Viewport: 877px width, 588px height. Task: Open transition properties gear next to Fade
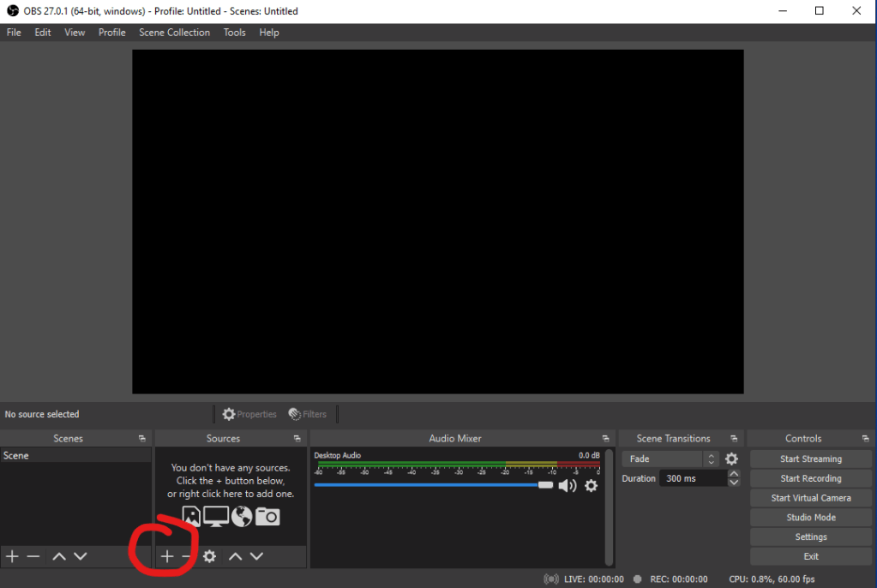pyautogui.click(x=731, y=459)
